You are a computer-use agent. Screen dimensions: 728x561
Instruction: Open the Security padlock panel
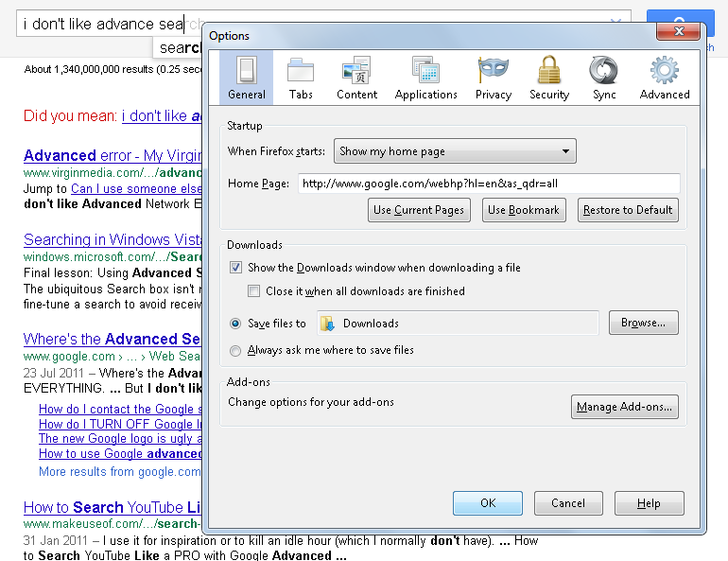(x=549, y=78)
